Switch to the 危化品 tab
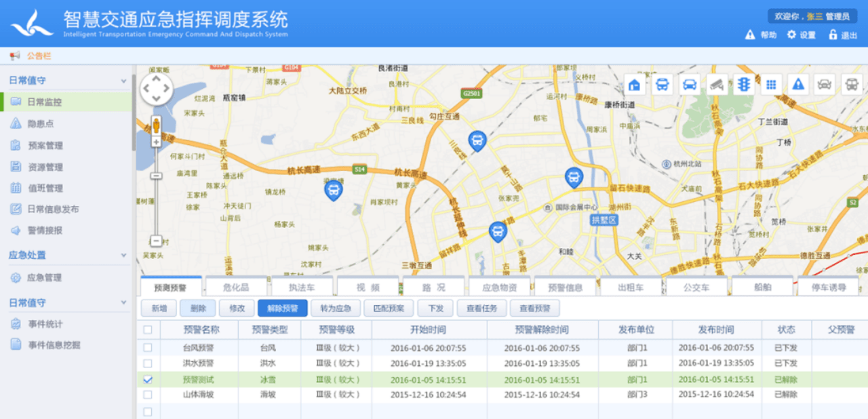This screenshot has height=419, width=868. [x=236, y=287]
